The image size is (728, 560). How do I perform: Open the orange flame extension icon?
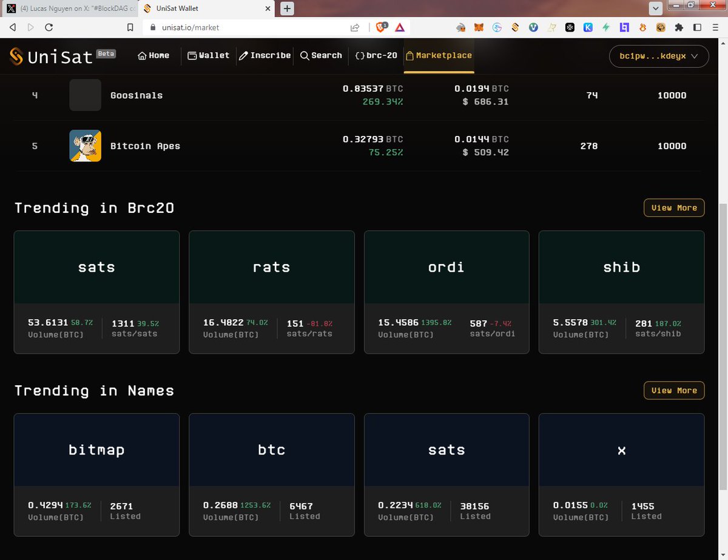[642, 27]
